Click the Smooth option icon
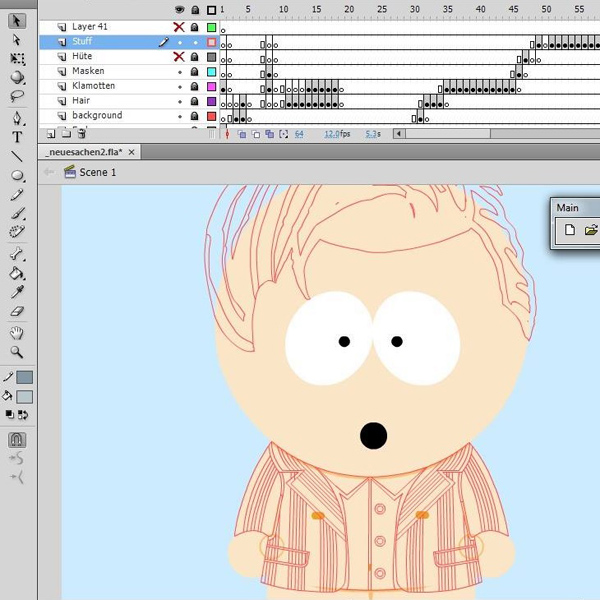The height and width of the screenshot is (600, 600). coord(17,458)
